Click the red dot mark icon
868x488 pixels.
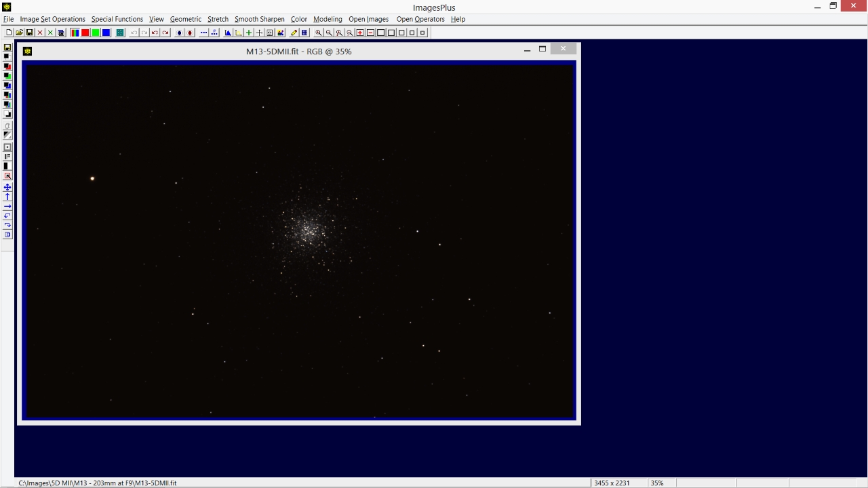[190, 33]
